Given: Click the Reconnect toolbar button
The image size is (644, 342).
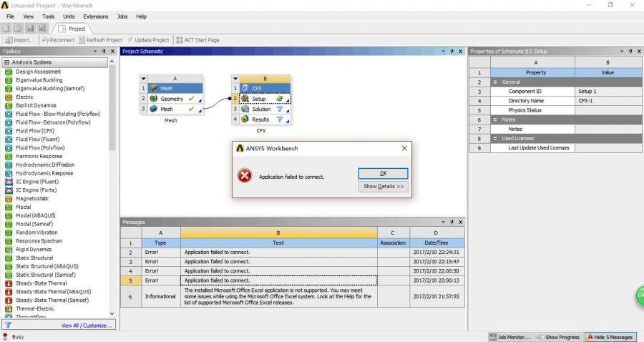Looking at the screenshot, I should [58, 40].
